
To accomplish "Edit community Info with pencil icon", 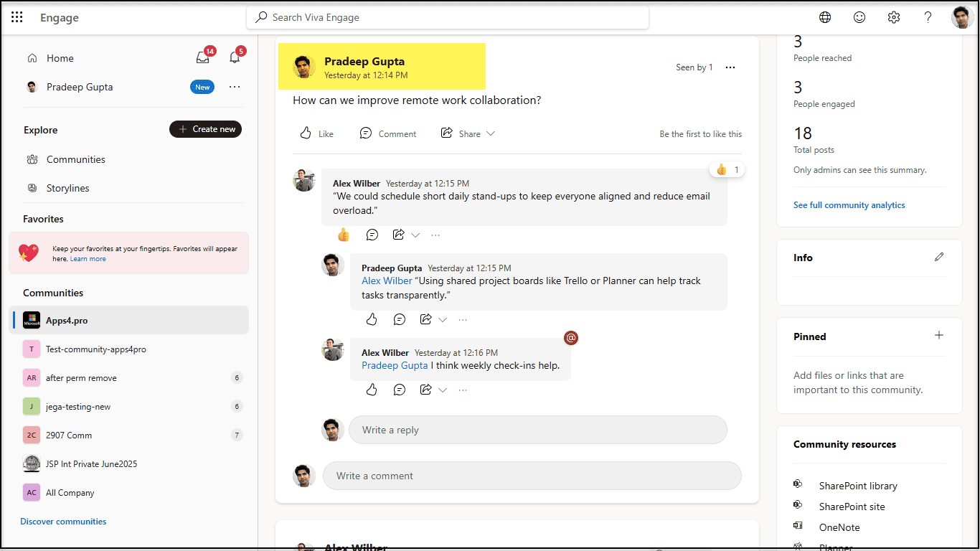I will [x=939, y=257].
